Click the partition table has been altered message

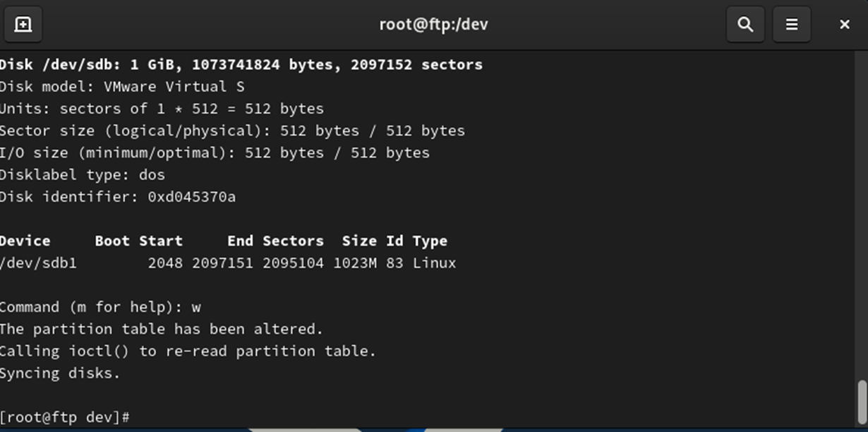coord(161,329)
